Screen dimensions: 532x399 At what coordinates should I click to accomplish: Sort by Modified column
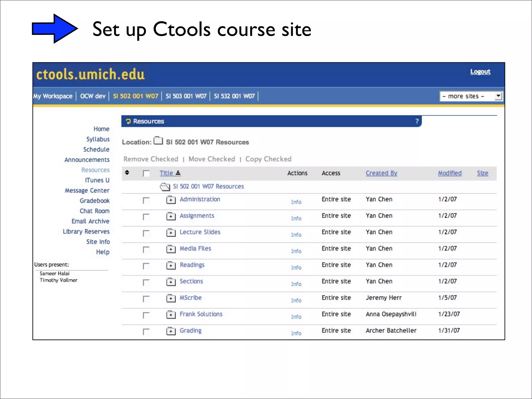point(450,173)
